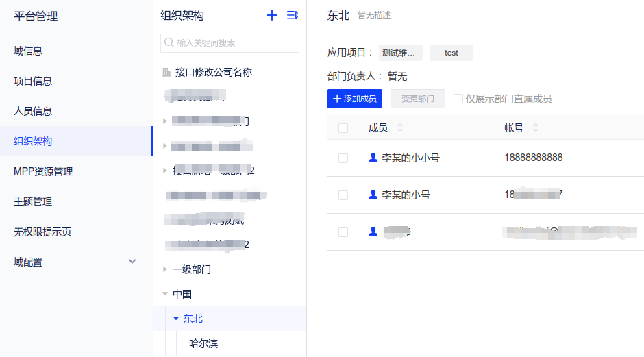Click the 添加成员 button

click(x=355, y=99)
